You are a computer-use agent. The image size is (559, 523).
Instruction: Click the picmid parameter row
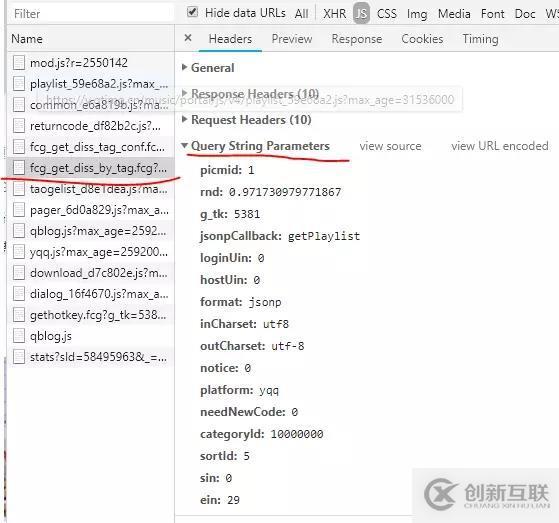click(x=227, y=170)
